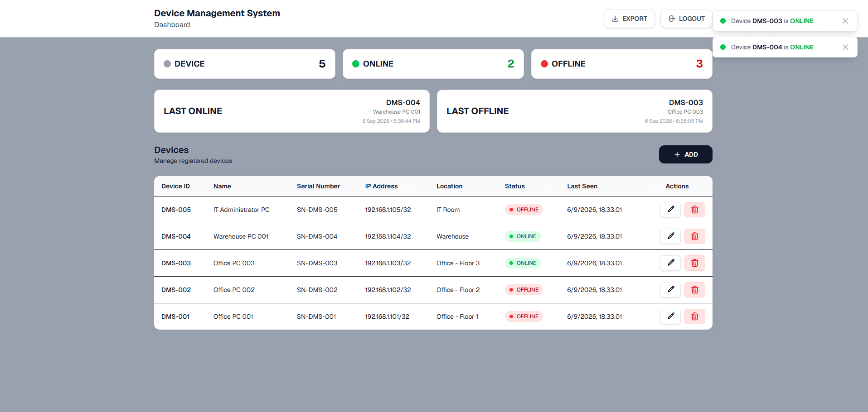The width and height of the screenshot is (868, 412).
Task: Select the OFFLINE badge for DMS-002
Action: 524,290
